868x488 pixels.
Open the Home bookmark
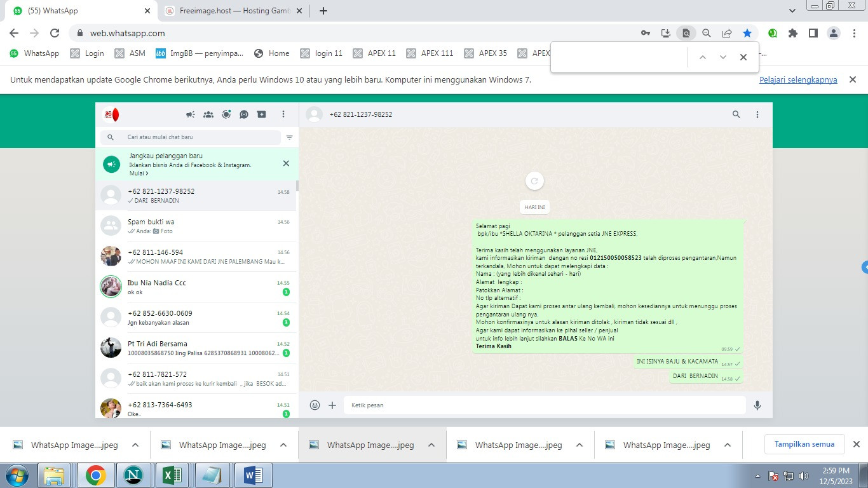point(271,53)
